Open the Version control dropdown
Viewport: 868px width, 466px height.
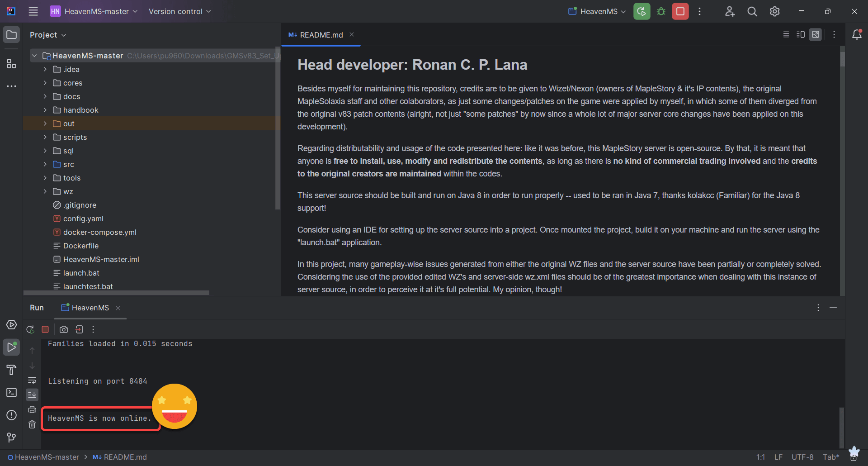point(179,11)
